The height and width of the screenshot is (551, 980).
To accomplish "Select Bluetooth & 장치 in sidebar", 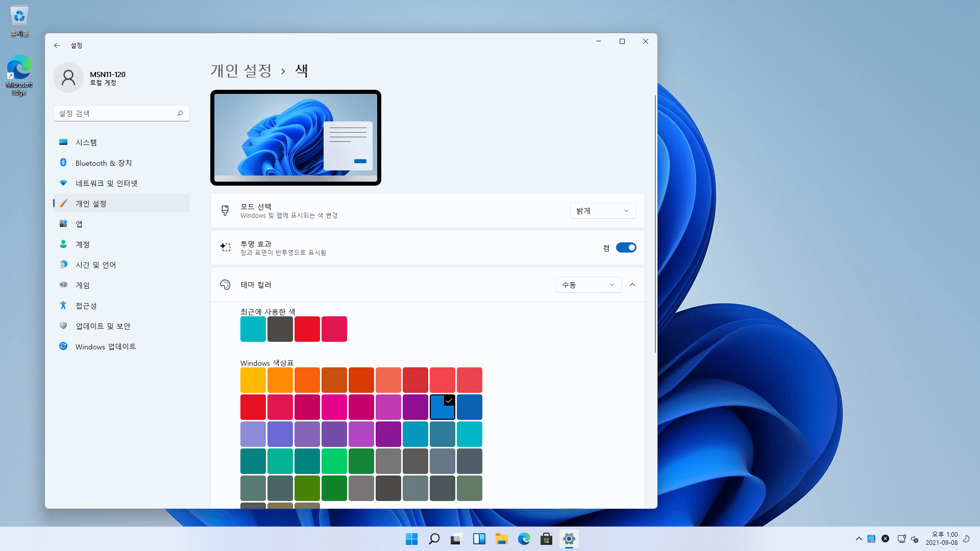I will pyautogui.click(x=121, y=163).
